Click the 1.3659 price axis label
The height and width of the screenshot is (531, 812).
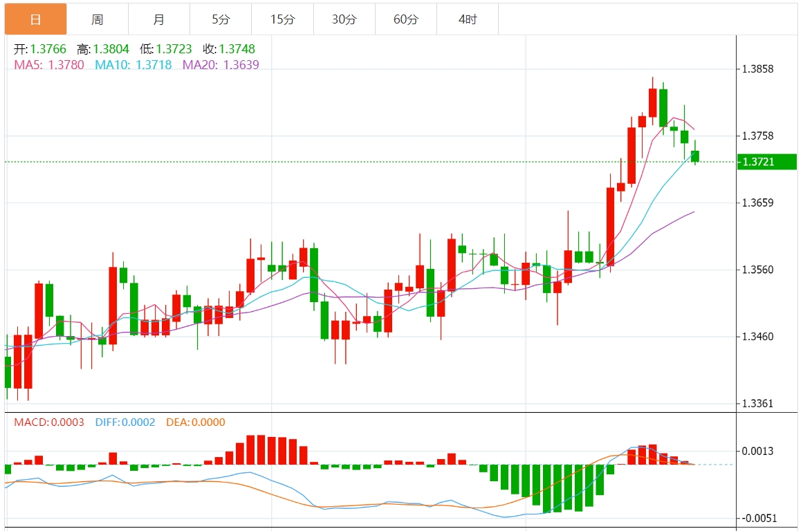(x=757, y=203)
